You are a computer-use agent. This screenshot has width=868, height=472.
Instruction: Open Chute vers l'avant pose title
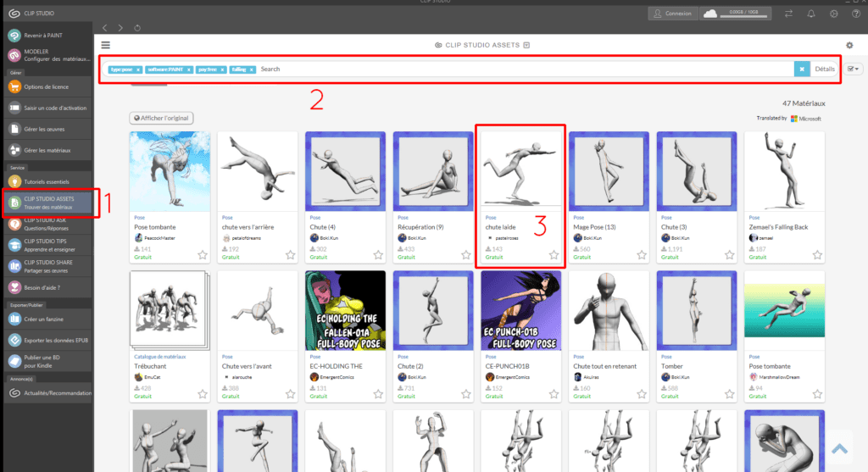[x=247, y=366]
